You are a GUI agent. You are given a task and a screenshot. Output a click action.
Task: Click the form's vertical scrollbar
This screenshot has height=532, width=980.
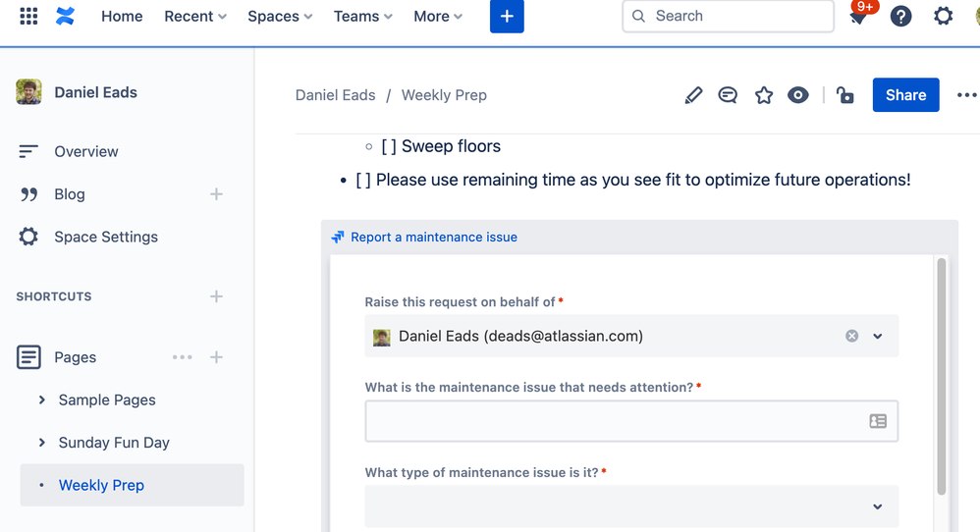(x=942, y=377)
